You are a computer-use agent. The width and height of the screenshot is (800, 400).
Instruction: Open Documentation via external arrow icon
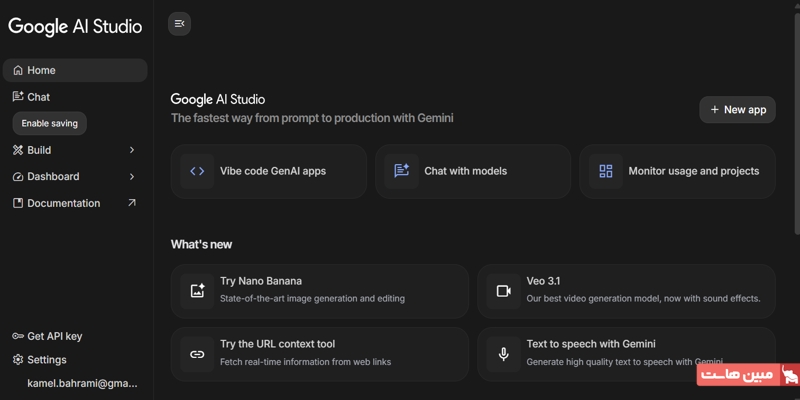132,203
